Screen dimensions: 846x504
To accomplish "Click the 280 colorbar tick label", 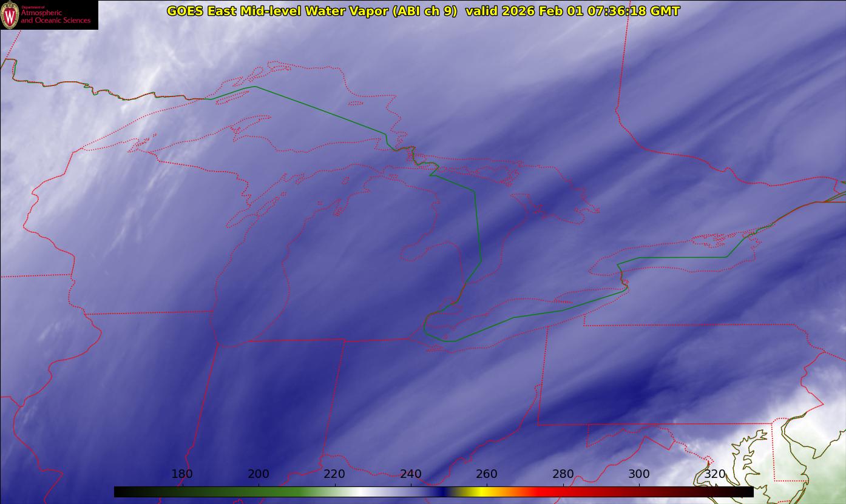I will pos(563,474).
